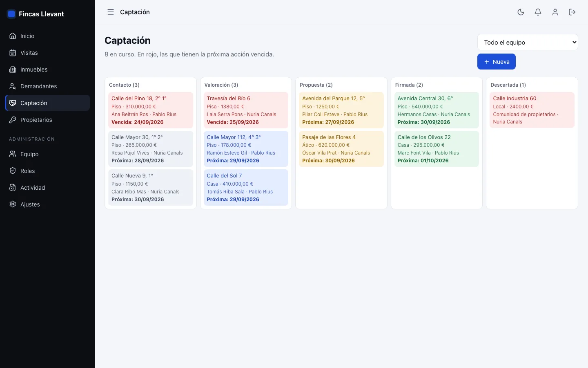Click the Propietarios key icon
Viewport: 588px width, 368px height.
(x=13, y=120)
